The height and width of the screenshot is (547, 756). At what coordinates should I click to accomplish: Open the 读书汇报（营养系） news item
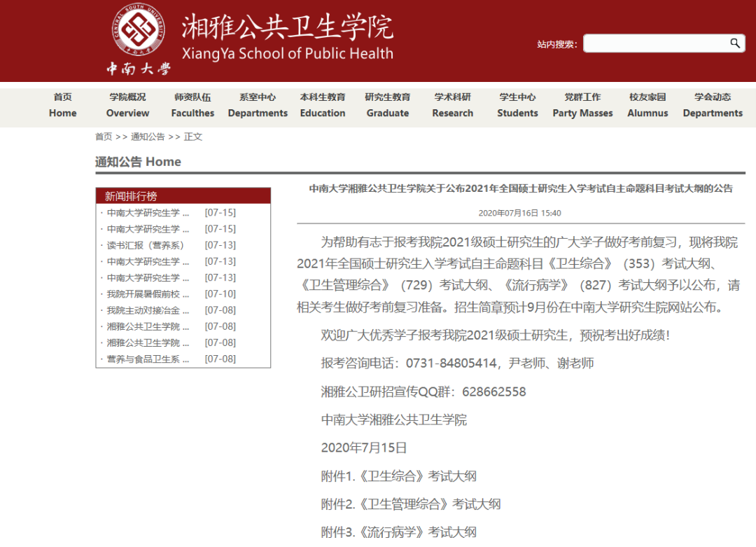(x=145, y=245)
